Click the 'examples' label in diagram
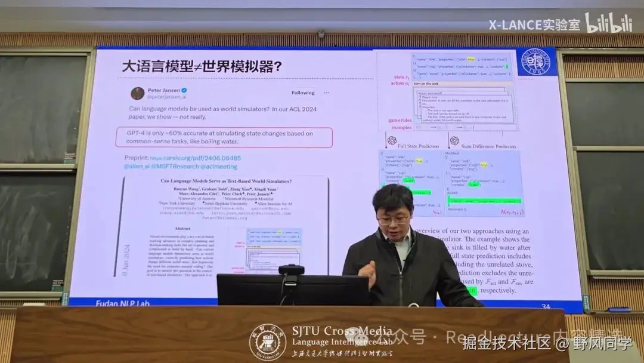The width and height of the screenshot is (644, 363). point(401,127)
